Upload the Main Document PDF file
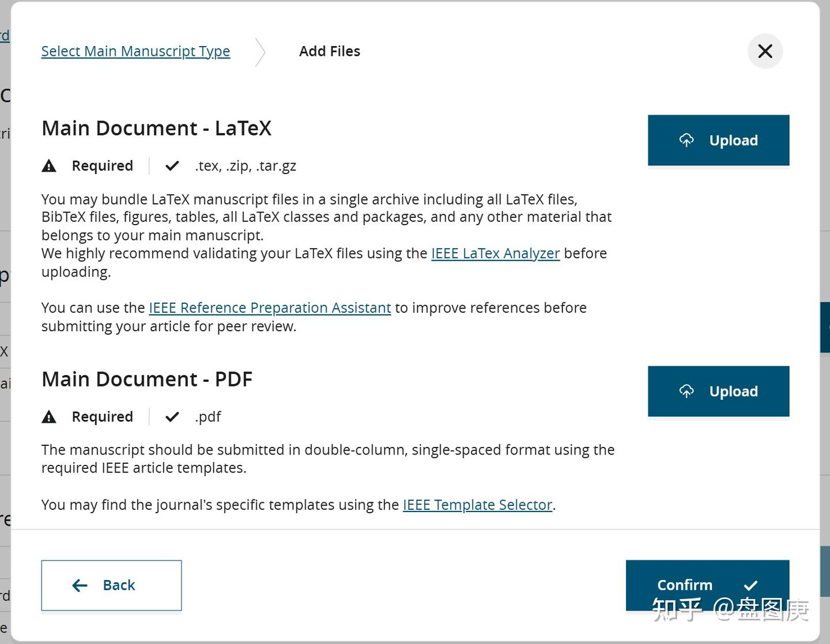Image resolution: width=830 pixels, height=644 pixels. tap(718, 391)
